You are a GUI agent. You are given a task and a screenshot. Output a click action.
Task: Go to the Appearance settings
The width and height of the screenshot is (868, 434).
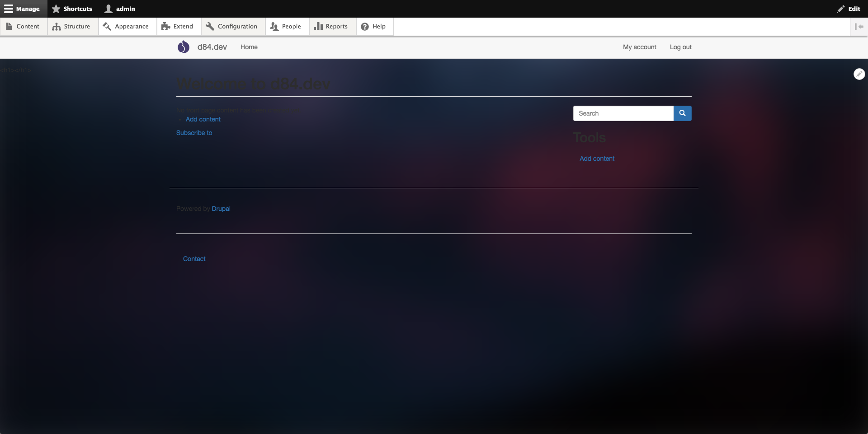(126, 27)
